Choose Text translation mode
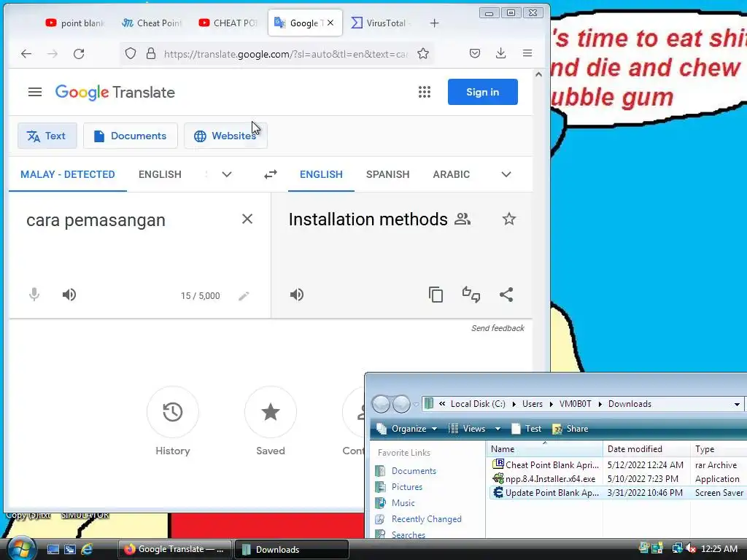 point(47,136)
